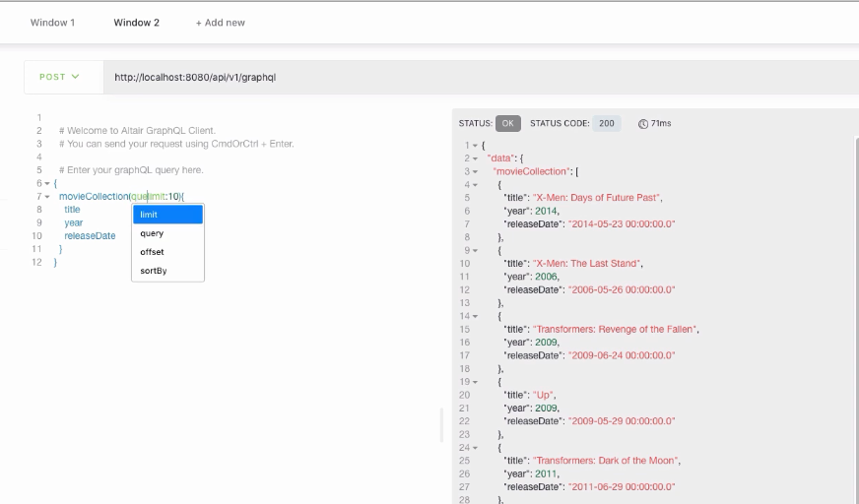Click the + Add new window button
The height and width of the screenshot is (504, 859).
pos(221,23)
